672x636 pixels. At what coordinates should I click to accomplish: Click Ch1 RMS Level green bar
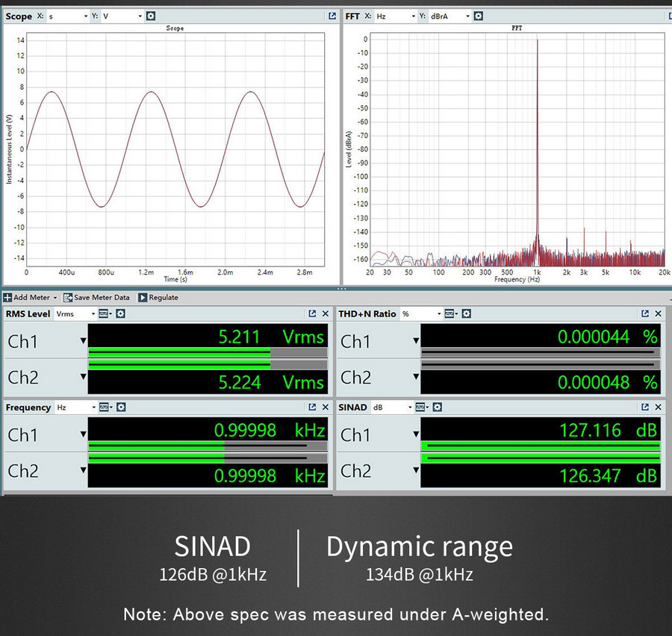click(x=179, y=353)
